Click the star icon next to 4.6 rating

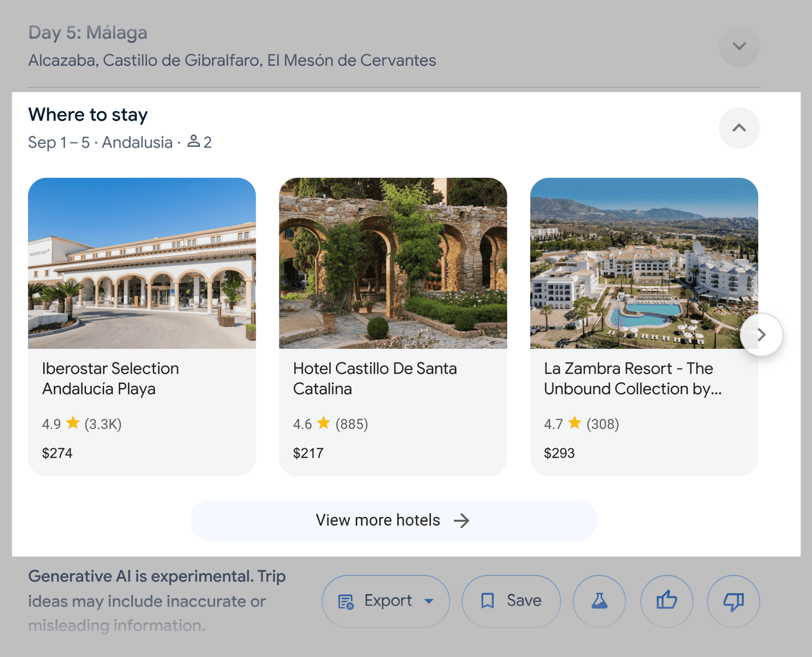coord(324,423)
